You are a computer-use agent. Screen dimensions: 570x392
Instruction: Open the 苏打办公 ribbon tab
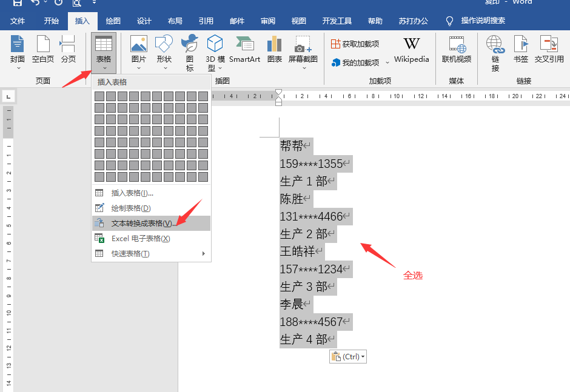414,21
